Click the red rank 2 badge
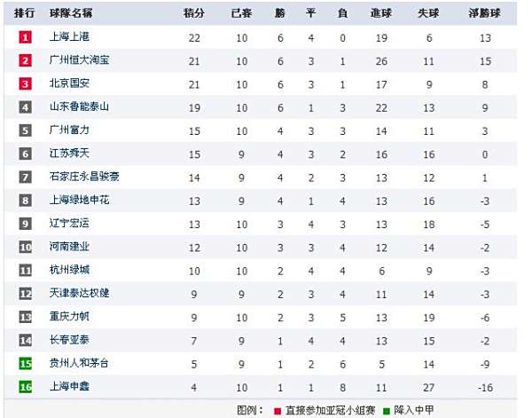The image size is (532, 418). pyautogui.click(x=25, y=60)
